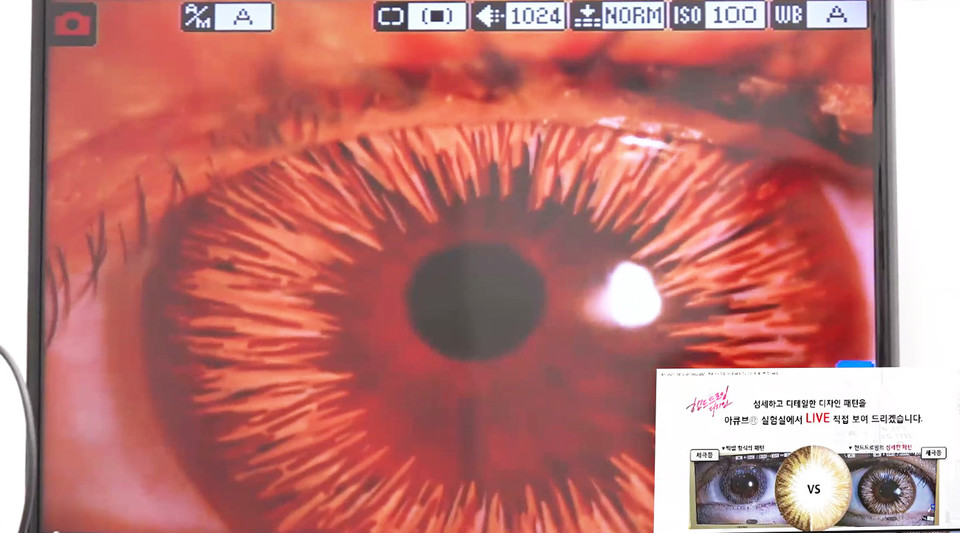Open the white balance 'A' value box

[x=837, y=16]
